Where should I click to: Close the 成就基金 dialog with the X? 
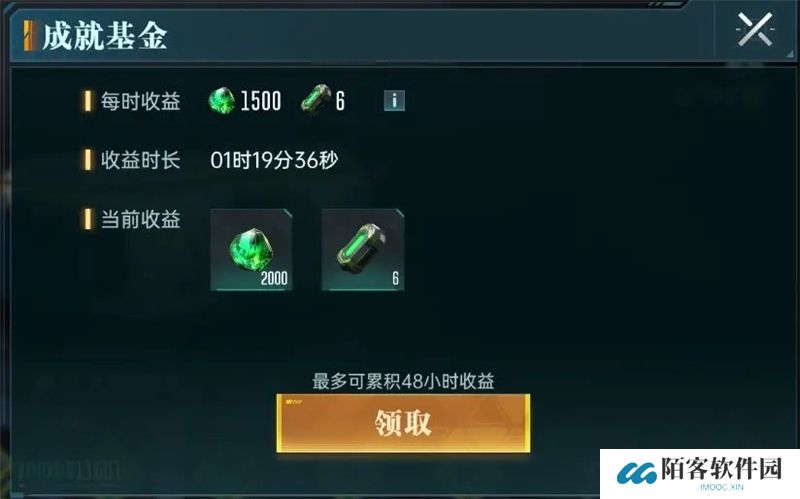click(755, 30)
